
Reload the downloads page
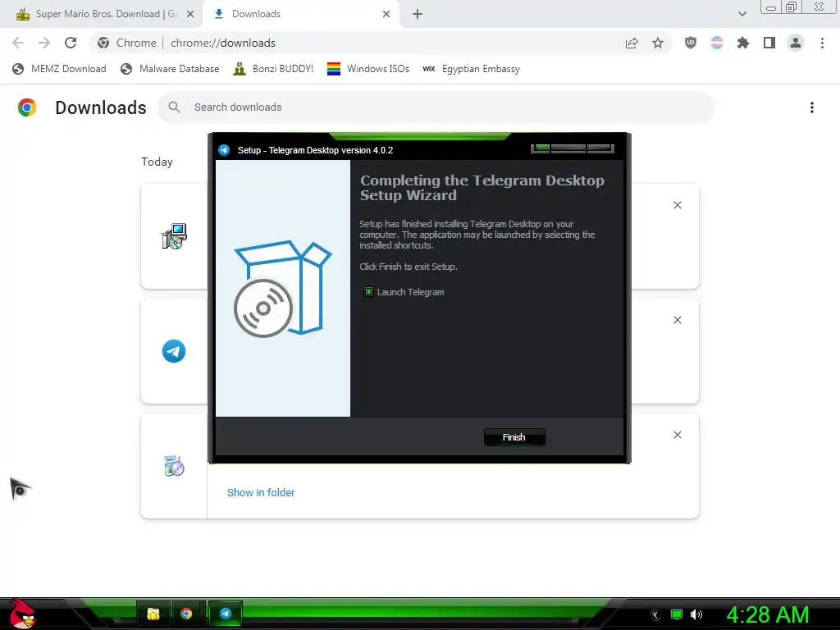(x=71, y=43)
